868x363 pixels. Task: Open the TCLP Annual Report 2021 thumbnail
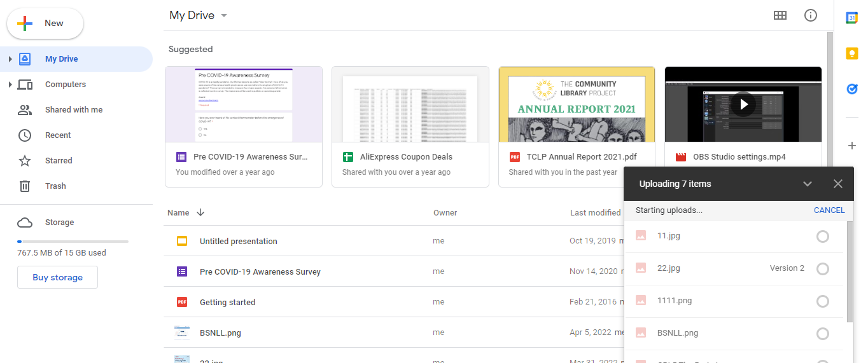coord(577,104)
